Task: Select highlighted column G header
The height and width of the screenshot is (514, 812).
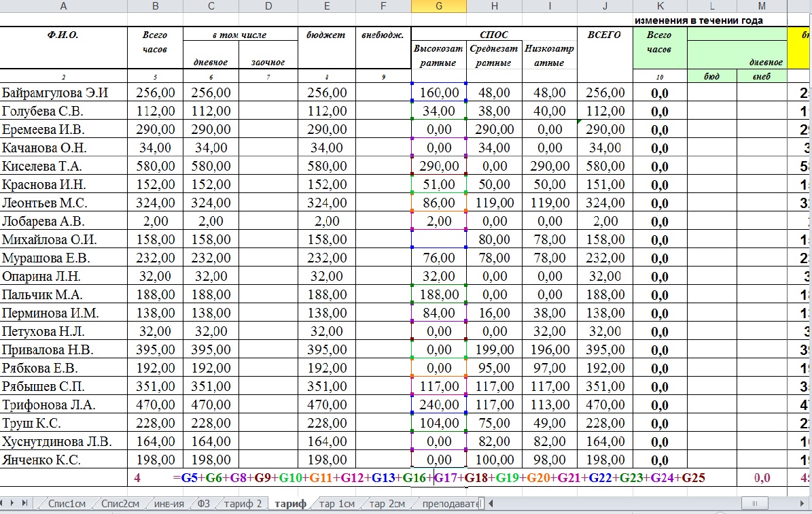Action: [x=439, y=5]
